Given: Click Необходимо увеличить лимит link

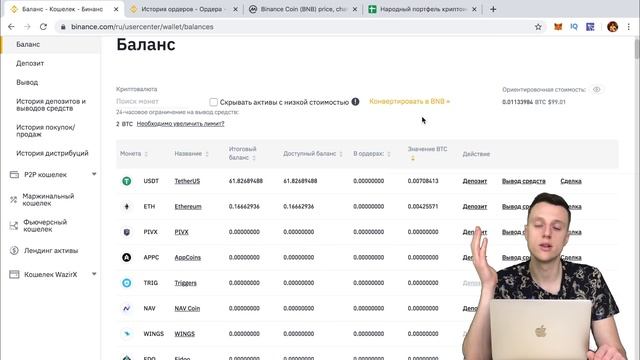Looking at the screenshot, I should 180,124.
